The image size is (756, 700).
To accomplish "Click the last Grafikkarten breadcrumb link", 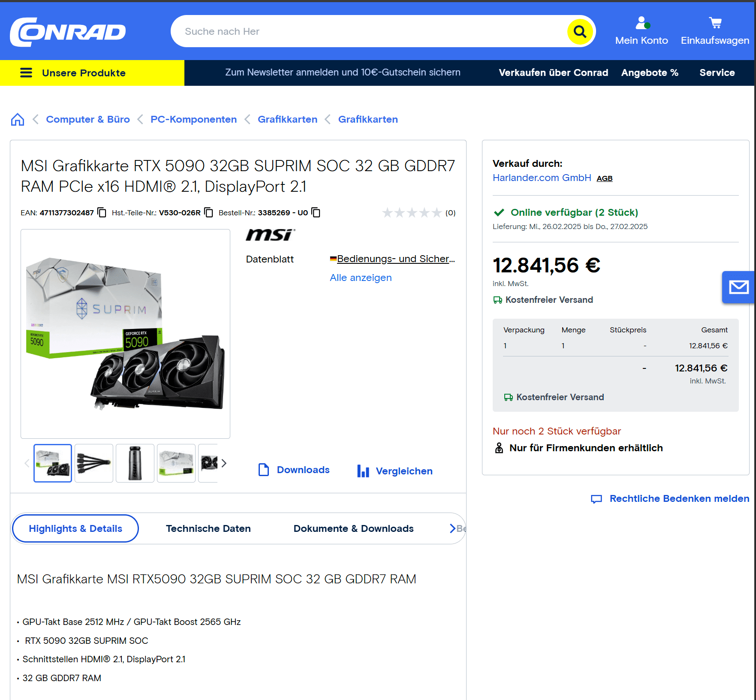I will (x=368, y=119).
